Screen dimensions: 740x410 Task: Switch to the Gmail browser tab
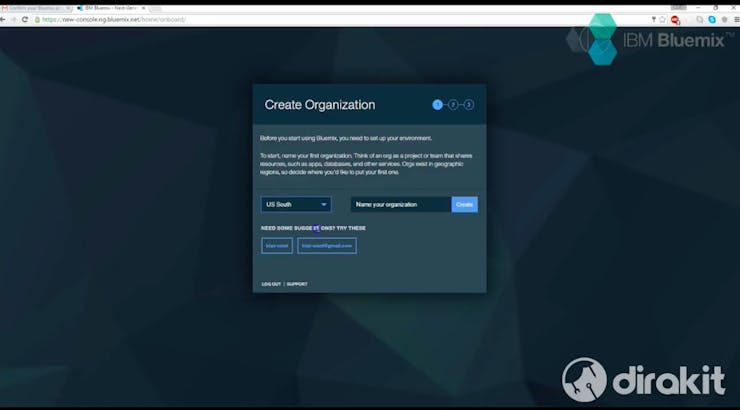click(36, 8)
